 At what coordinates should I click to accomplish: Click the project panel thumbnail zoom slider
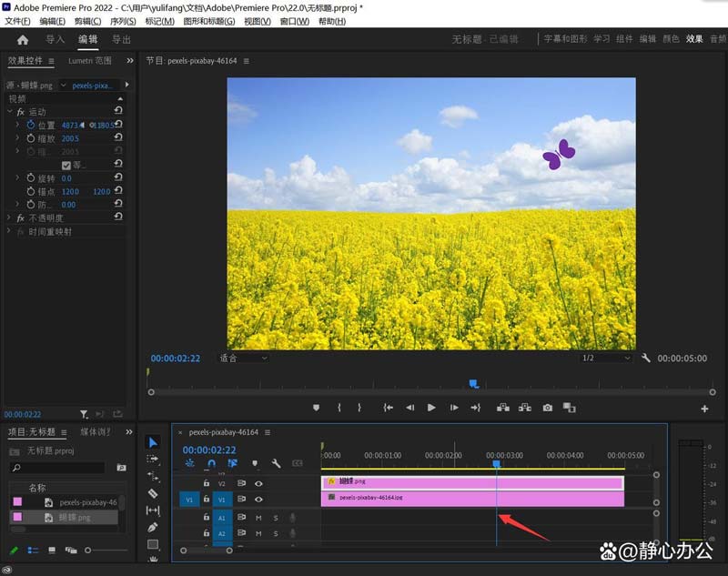(x=88, y=551)
